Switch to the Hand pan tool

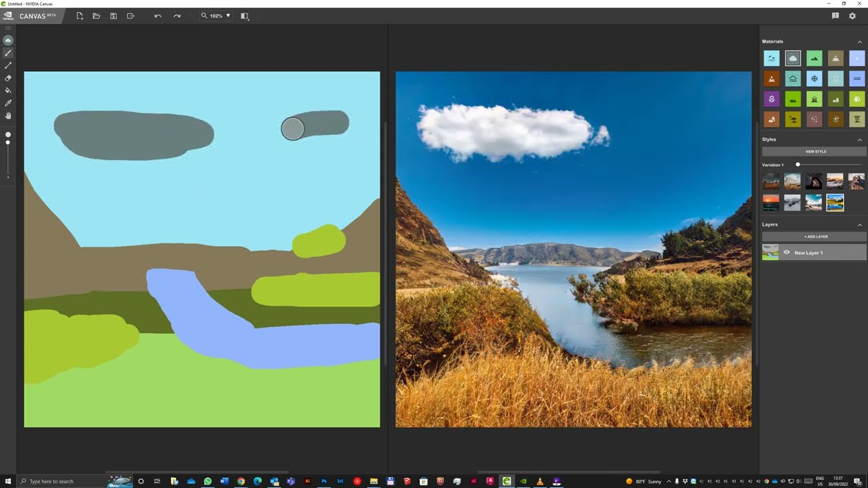(x=8, y=116)
